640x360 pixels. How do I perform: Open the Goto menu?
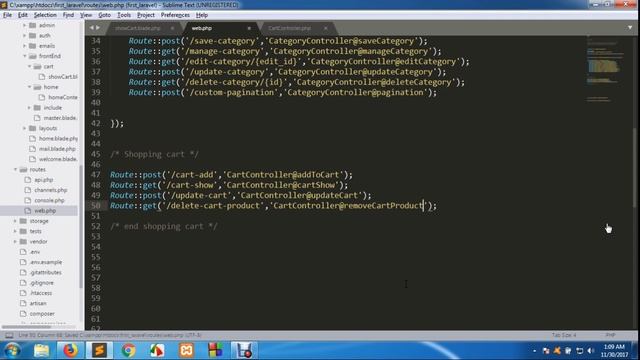(x=104, y=15)
